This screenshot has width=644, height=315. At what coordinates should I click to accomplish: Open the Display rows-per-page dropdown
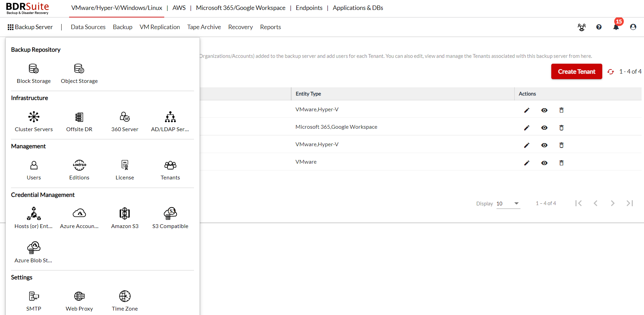click(508, 204)
